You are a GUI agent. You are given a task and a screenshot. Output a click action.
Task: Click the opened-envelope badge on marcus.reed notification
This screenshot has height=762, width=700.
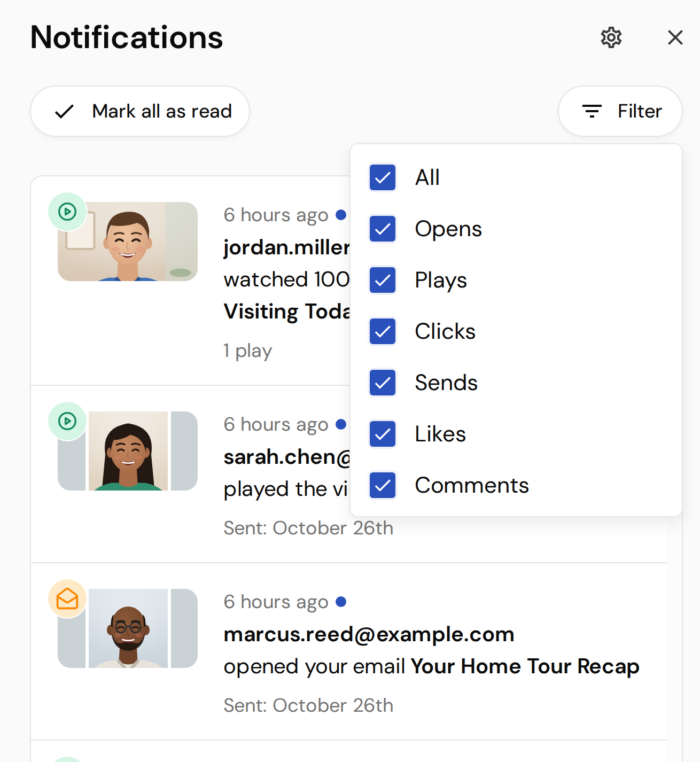(67, 598)
